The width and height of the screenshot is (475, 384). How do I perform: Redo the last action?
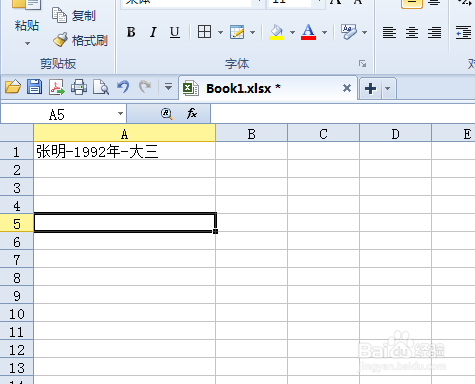[145, 87]
